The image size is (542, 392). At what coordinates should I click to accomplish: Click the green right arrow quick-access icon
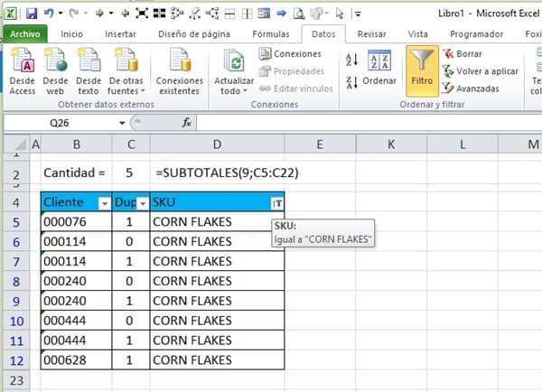(x=99, y=14)
